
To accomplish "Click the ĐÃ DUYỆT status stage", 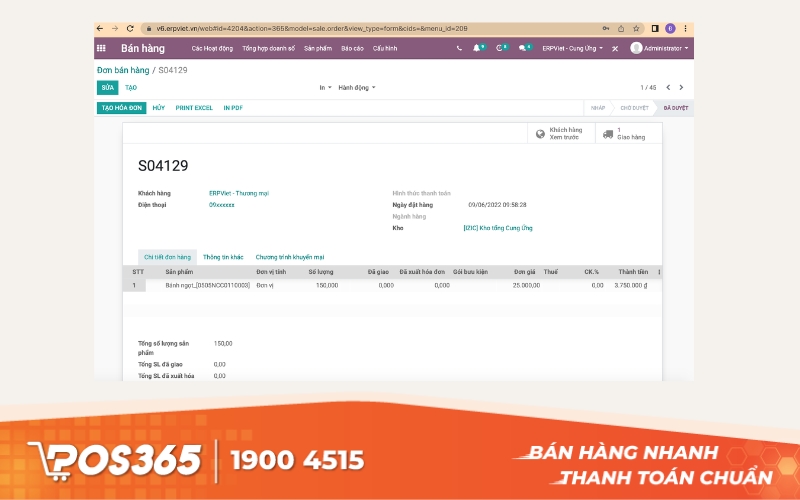I will (x=676, y=108).
